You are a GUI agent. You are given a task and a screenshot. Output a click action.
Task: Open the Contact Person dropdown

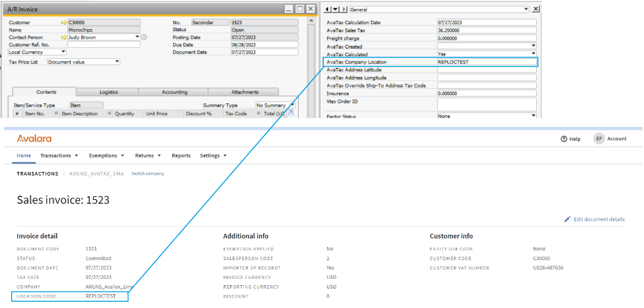click(138, 37)
